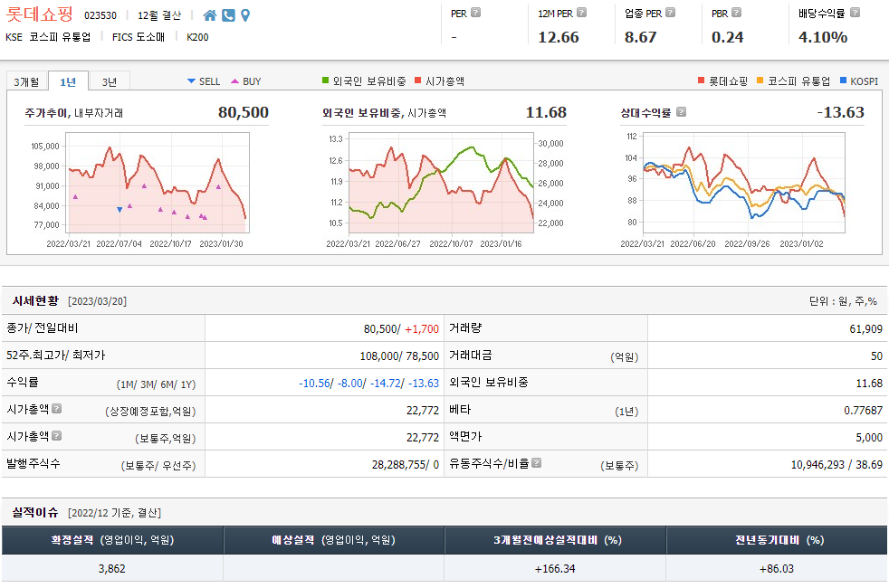Open help icon next to 업종 PER
The height and width of the screenshot is (588, 889).
tap(670, 12)
